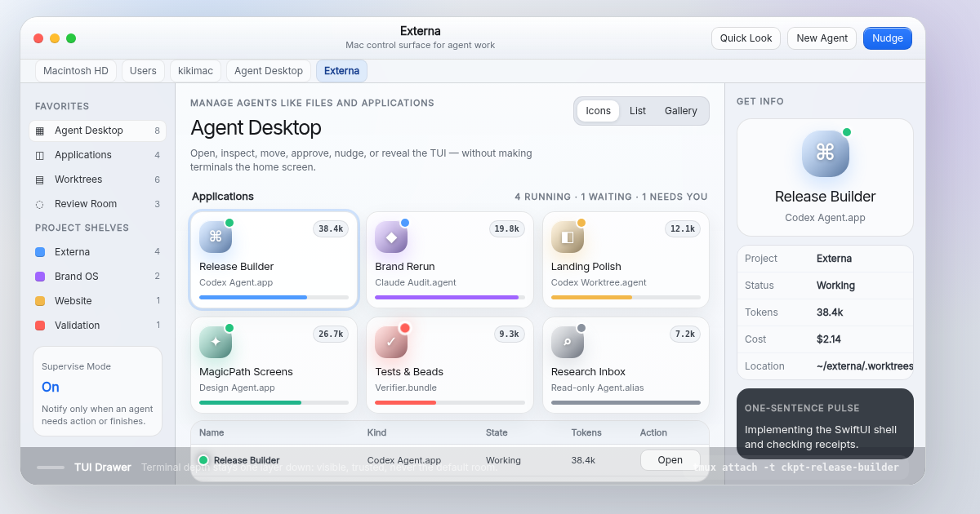
Task: Click the Release Builder progress bar
Action: pos(274,297)
